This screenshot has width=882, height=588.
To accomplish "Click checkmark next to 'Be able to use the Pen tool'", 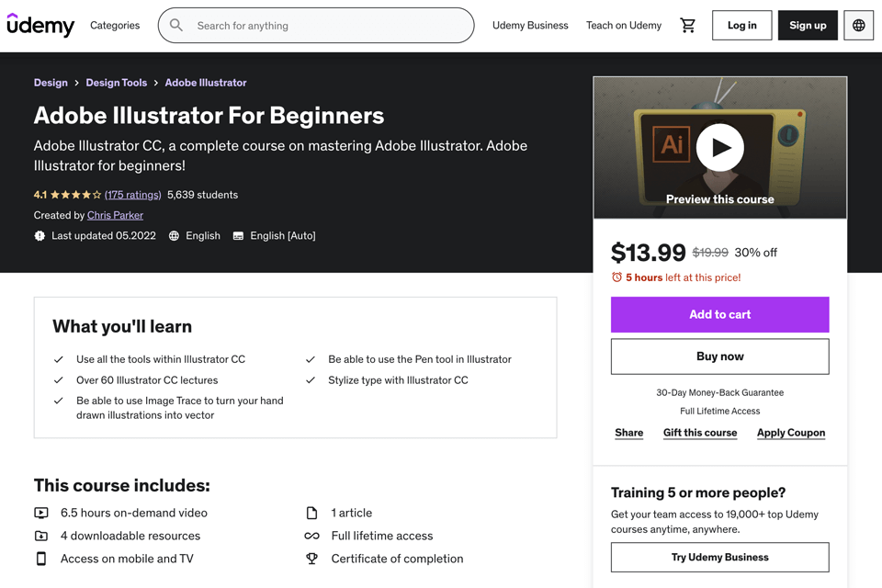I will click(310, 359).
